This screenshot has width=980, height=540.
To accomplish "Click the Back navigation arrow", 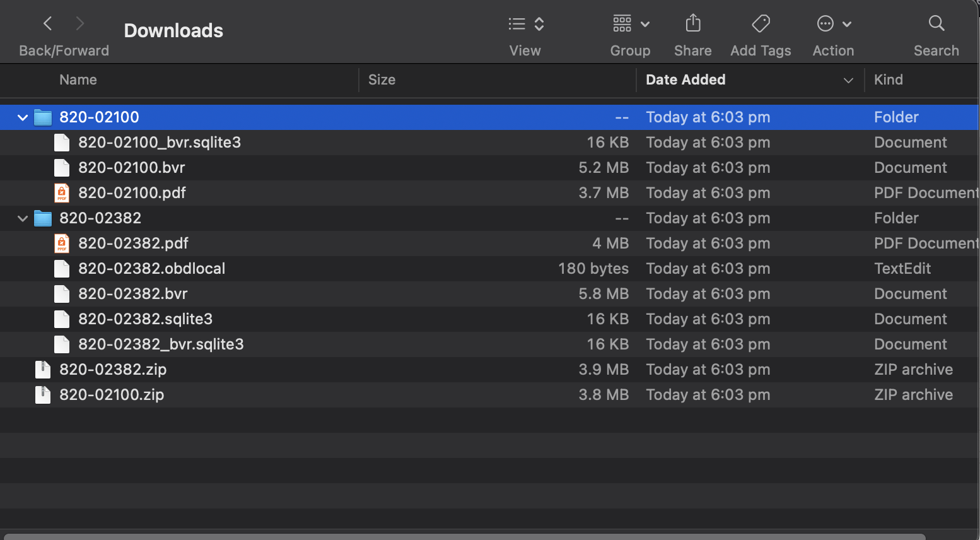I will coord(48,24).
